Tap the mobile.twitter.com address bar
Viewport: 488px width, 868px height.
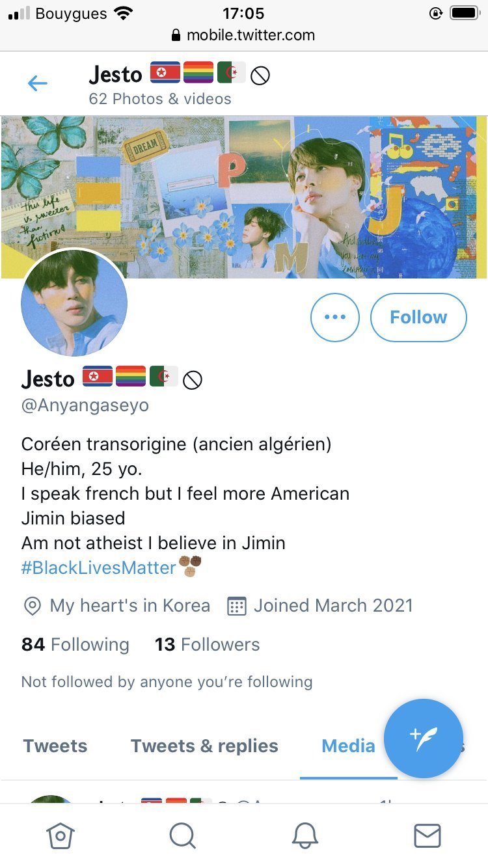[244, 35]
